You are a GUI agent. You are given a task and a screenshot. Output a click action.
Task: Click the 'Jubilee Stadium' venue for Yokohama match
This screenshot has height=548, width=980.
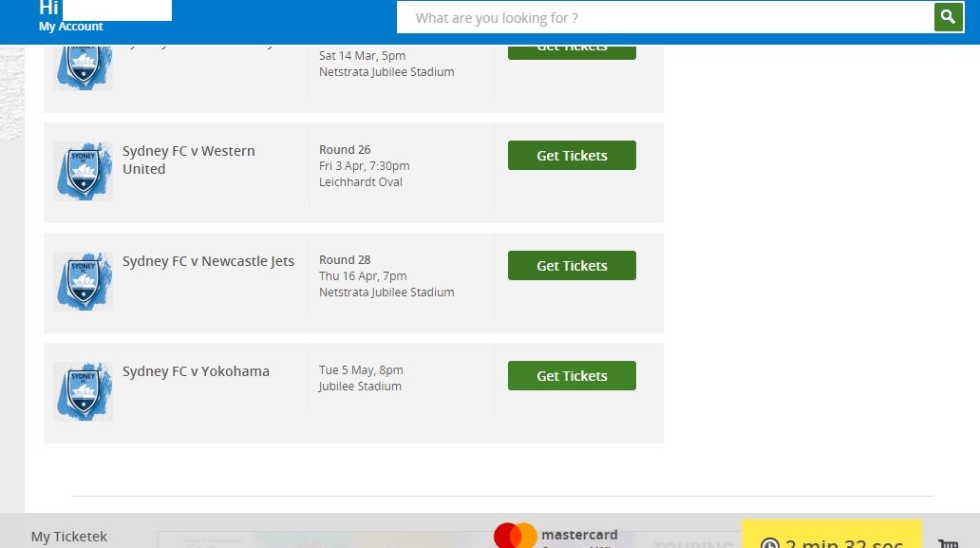(360, 387)
